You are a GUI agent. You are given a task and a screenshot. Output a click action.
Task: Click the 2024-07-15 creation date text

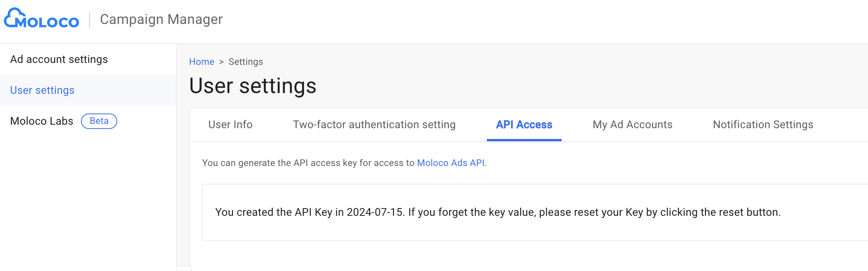(x=374, y=212)
